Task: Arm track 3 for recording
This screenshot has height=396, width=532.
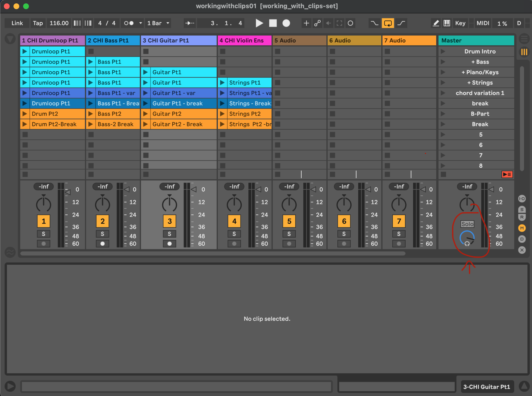Action: pos(169,244)
